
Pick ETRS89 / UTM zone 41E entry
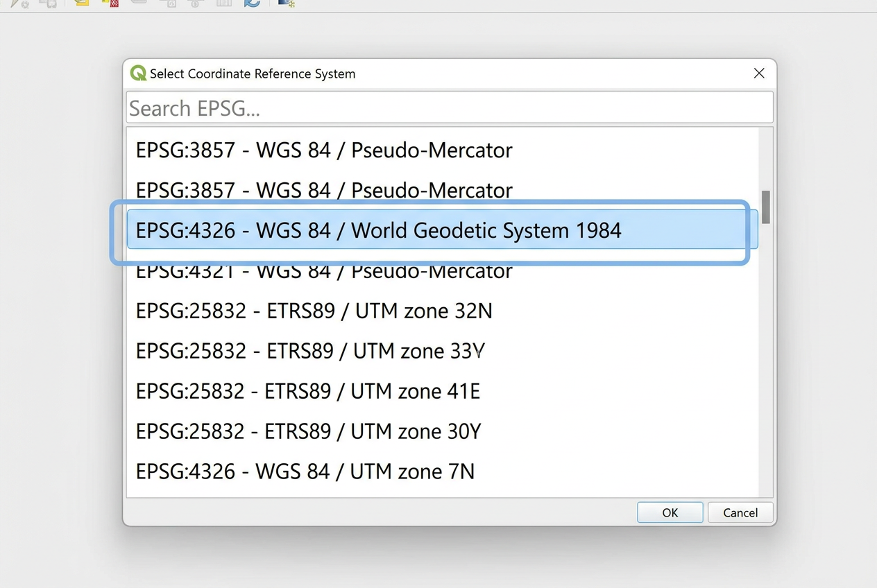pos(442,391)
